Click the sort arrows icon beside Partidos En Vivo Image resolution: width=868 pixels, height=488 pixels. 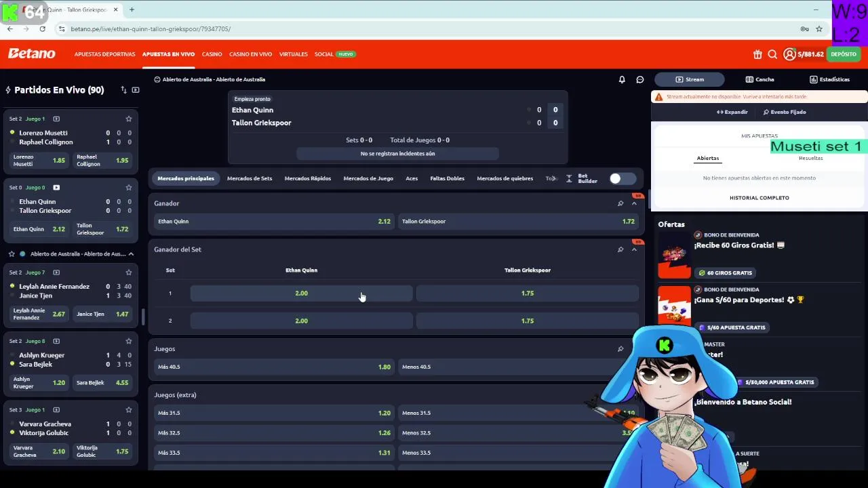[x=123, y=89]
